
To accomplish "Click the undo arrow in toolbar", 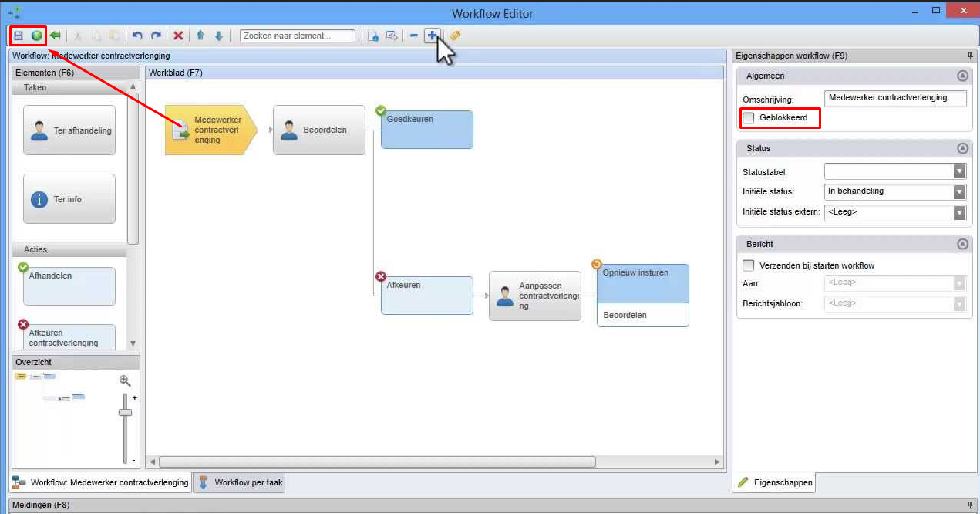I will click(137, 36).
